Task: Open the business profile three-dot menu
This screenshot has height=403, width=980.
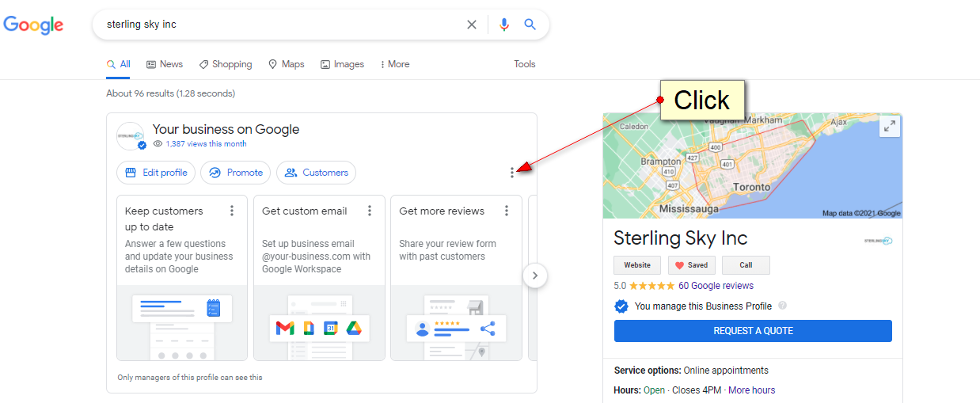Action: click(x=512, y=173)
